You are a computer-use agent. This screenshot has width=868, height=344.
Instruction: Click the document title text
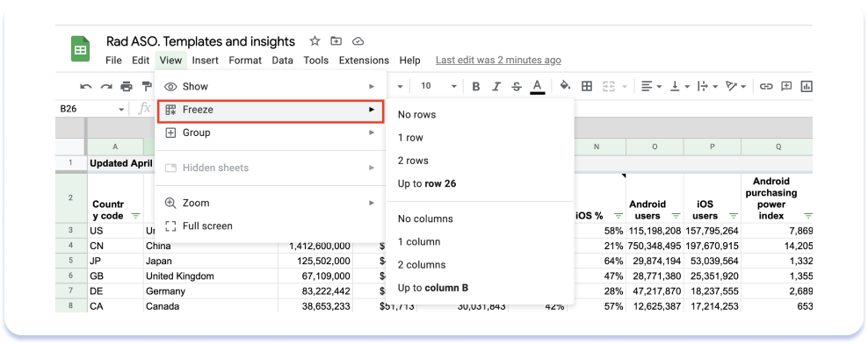click(200, 41)
